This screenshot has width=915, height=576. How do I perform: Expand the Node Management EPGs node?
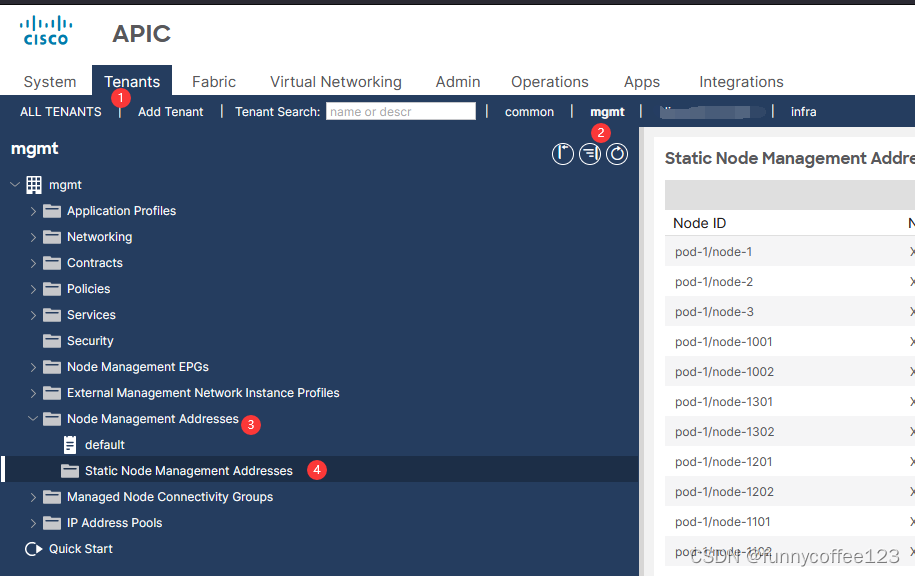(x=33, y=367)
